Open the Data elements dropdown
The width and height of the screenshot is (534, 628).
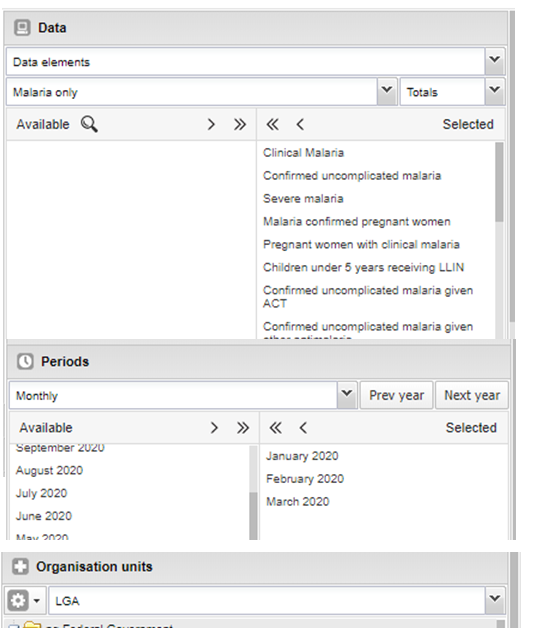click(495, 61)
